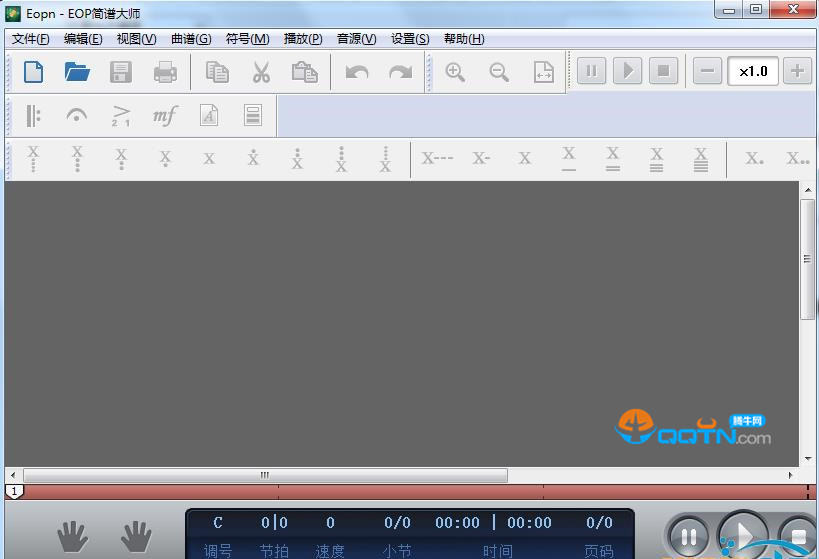The image size is (819, 559).
Task: Click the scissors cut icon
Action: 261,72
